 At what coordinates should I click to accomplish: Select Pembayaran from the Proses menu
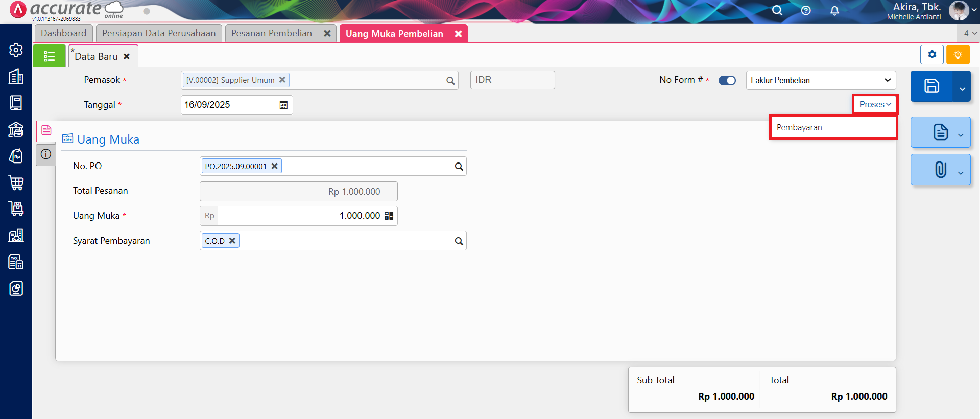click(x=799, y=127)
